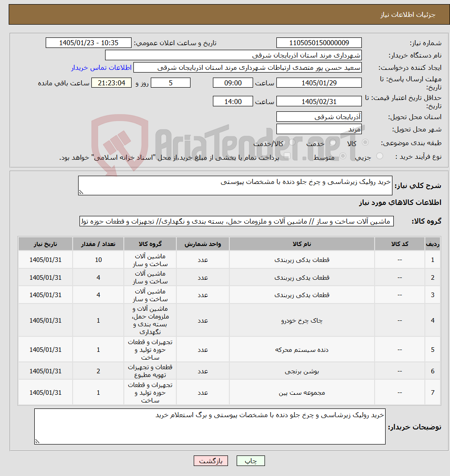Select the کالا radio button
Image resolution: width=450 pixels, height=476 pixels.
[365, 142]
